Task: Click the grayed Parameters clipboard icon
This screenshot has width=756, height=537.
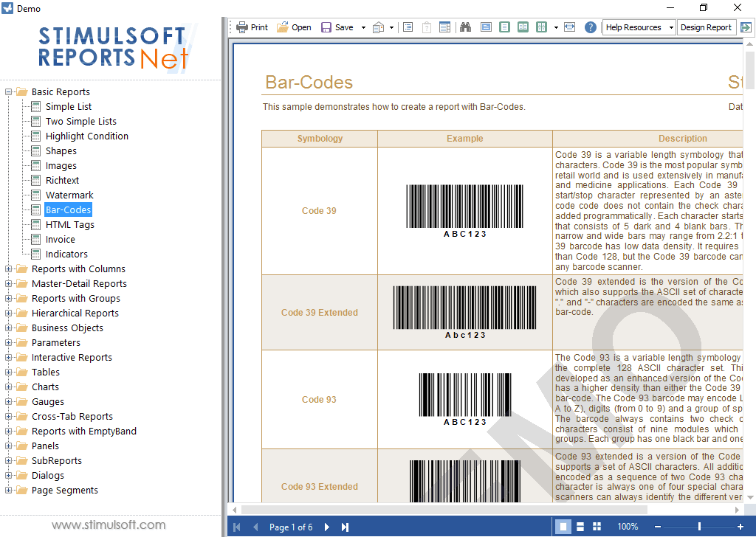Action: click(427, 27)
